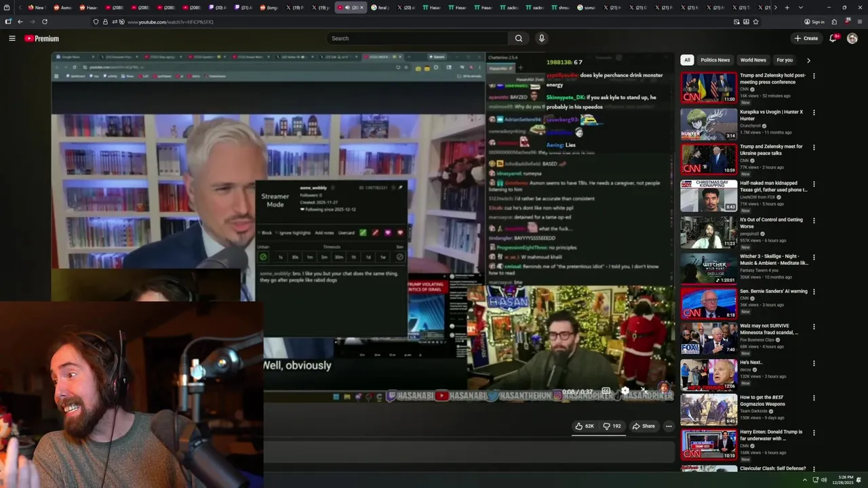Open video settings gear
Screen dimensions: 868x488
(x=625, y=391)
